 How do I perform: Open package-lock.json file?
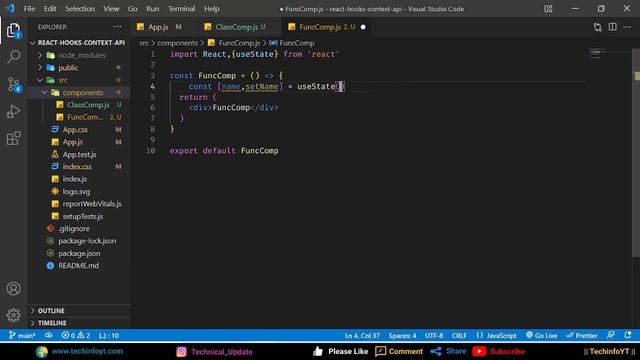(78, 241)
